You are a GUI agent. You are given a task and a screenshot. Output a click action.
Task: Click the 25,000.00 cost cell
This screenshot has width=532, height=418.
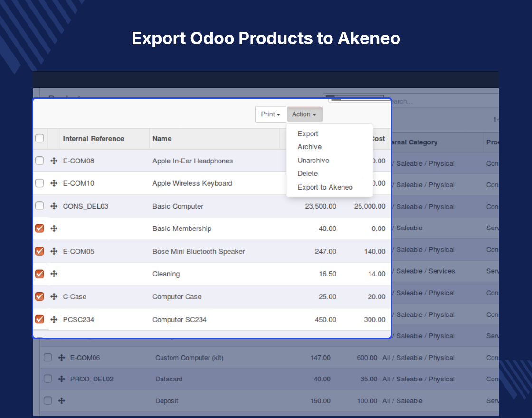pyautogui.click(x=370, y=206)
